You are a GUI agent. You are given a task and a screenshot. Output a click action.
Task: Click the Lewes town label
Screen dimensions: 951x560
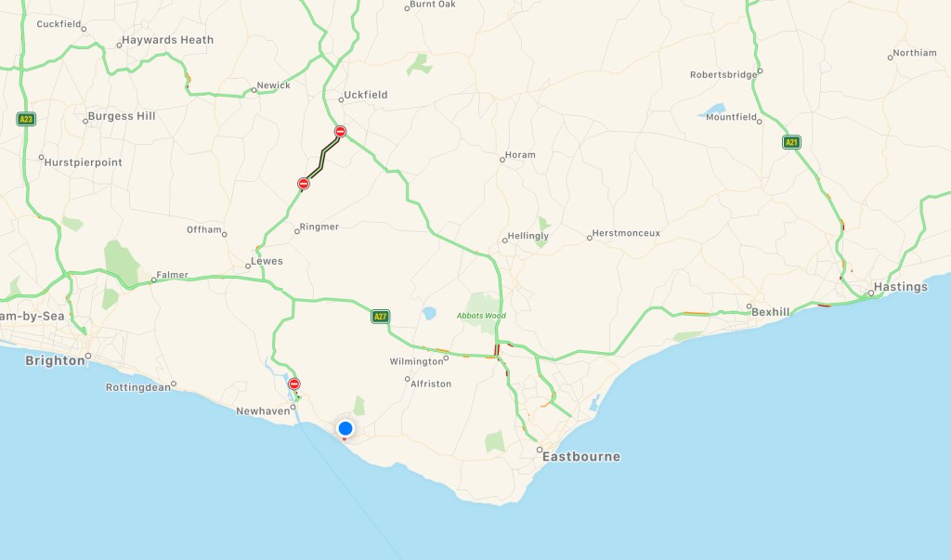[267, 261]
